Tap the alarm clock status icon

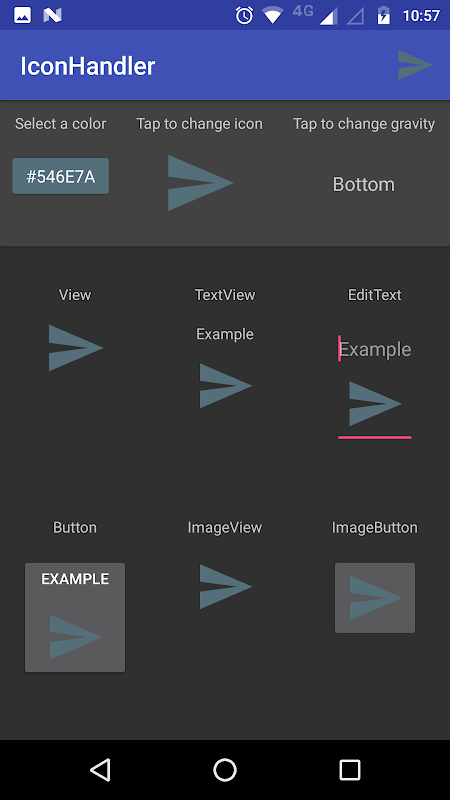tap(244, 15)
